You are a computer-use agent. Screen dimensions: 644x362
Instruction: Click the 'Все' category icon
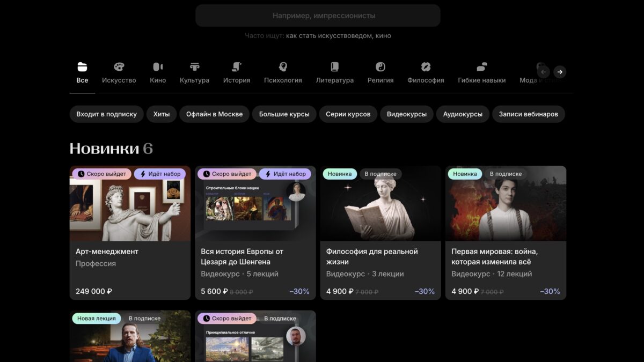[82, 67]
